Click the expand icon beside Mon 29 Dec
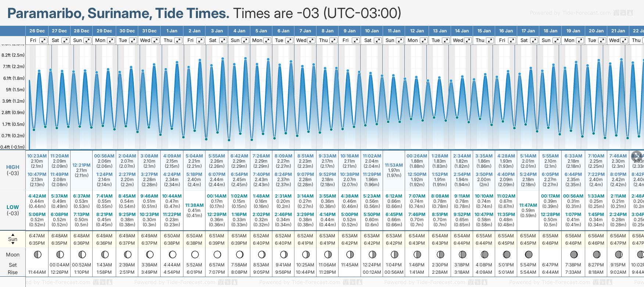The image size is (644, 287). point(111,40)
